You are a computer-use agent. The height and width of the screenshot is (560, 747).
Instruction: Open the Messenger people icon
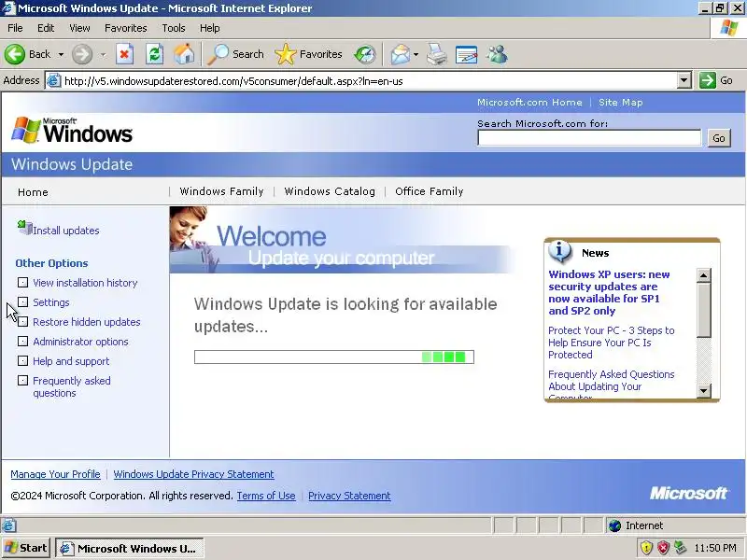pos(497,54)
